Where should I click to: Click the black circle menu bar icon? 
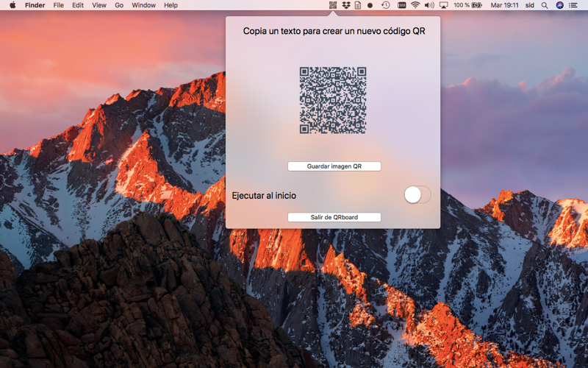[x=370, y=5]
